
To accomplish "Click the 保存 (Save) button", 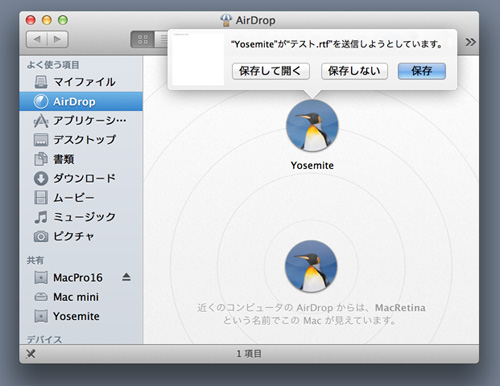I will coord(422,71).
